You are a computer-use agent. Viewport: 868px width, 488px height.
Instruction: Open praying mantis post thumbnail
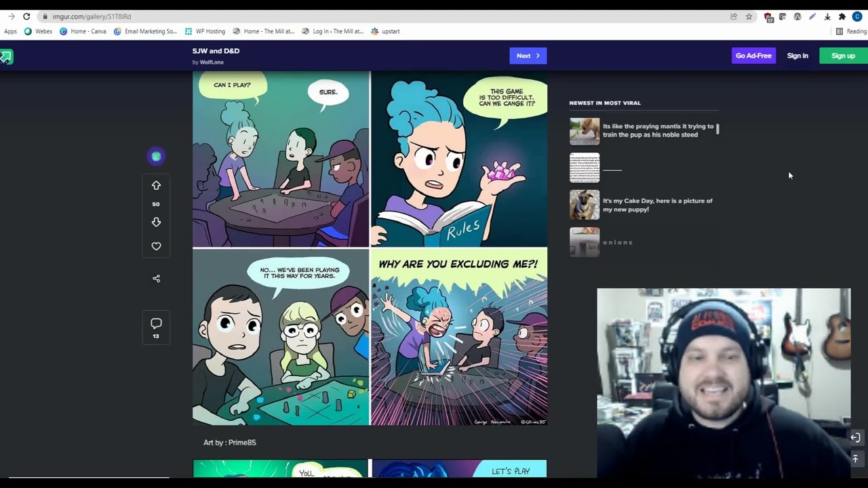click(x=585, y=131)
